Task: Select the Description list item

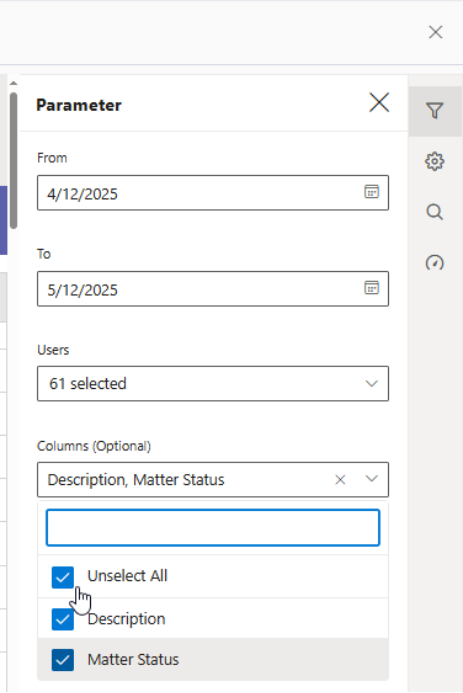Action: coord(213,618)
